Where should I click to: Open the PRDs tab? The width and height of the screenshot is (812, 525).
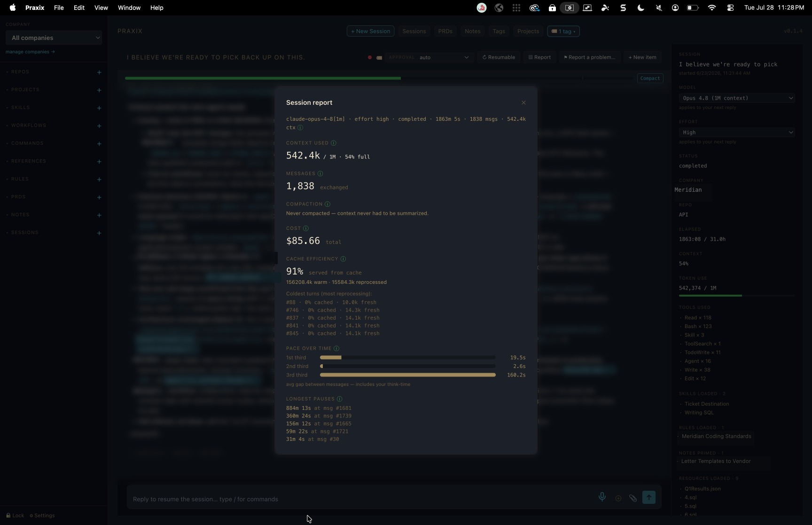pyautogui.click(x=445, y=31)
